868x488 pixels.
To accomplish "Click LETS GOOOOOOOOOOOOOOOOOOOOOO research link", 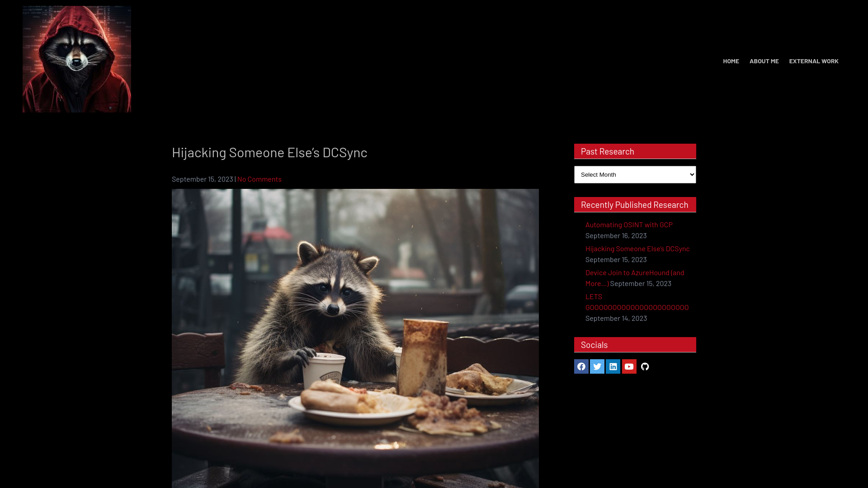I will (x=637, y=301).
